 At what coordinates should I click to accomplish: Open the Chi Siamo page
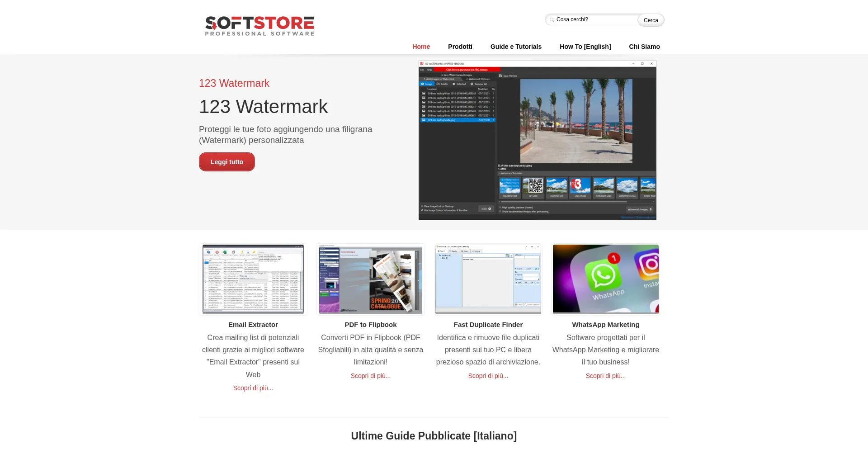click(x=644, y=47)
